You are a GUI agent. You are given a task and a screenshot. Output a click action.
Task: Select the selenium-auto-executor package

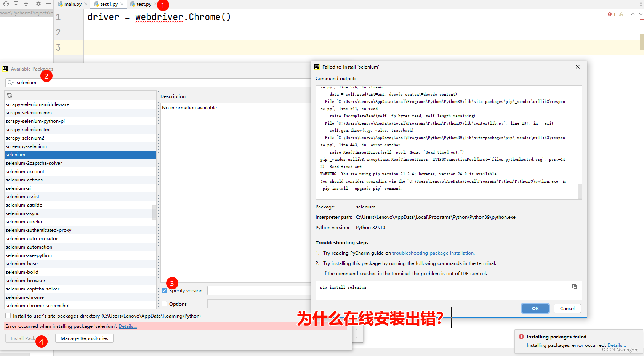tap(80, 238)
